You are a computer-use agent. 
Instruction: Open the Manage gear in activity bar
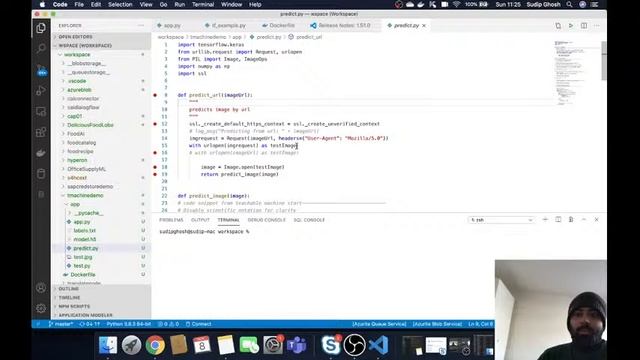click(41, 308)
